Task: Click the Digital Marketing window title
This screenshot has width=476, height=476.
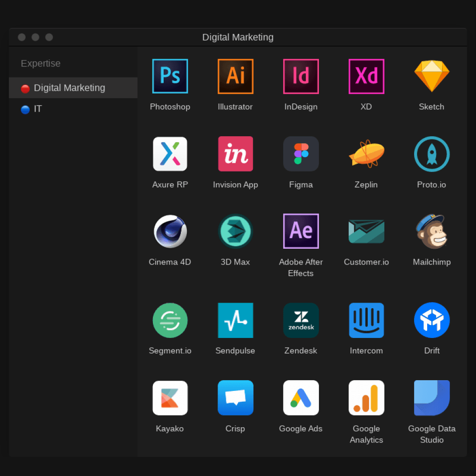Action: click(238, 37)
